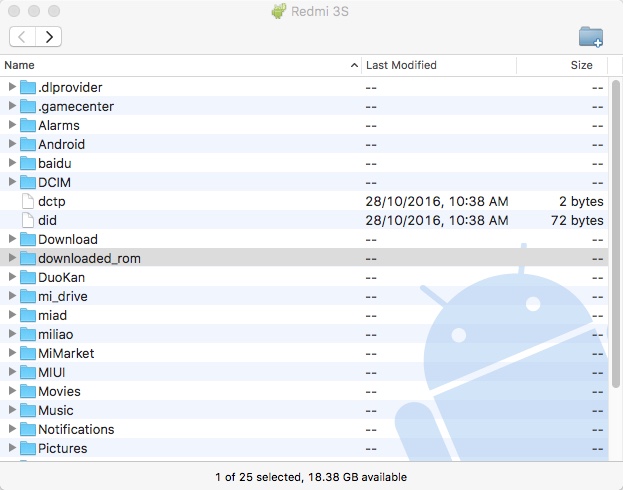Screen dimensions: 623x490
Task: Click the dctp file icon
Action: tap(27, 201)
